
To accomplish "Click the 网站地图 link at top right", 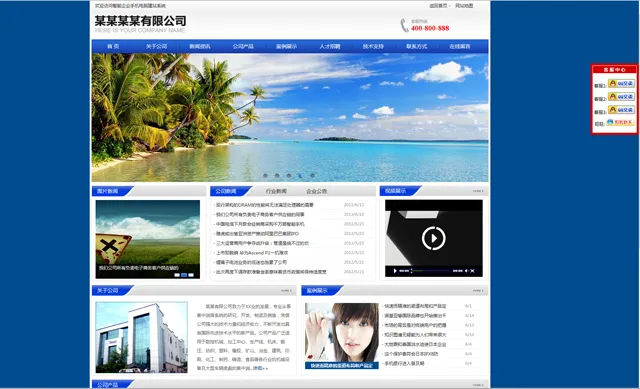I will (x=464, y=6).
